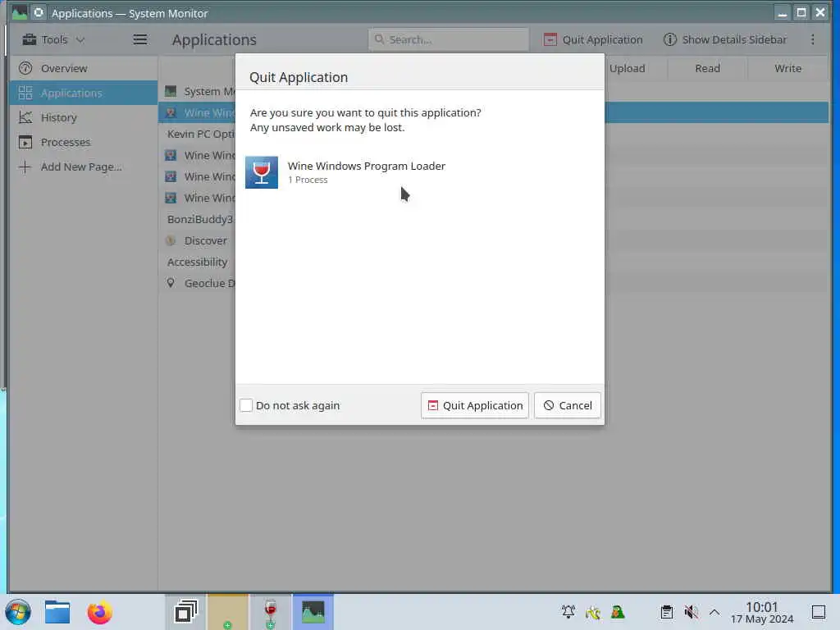Click the plus icon beside Add New Page
Image resolution: width=840 pixels, height=630 pixels.
click(25, 167)
